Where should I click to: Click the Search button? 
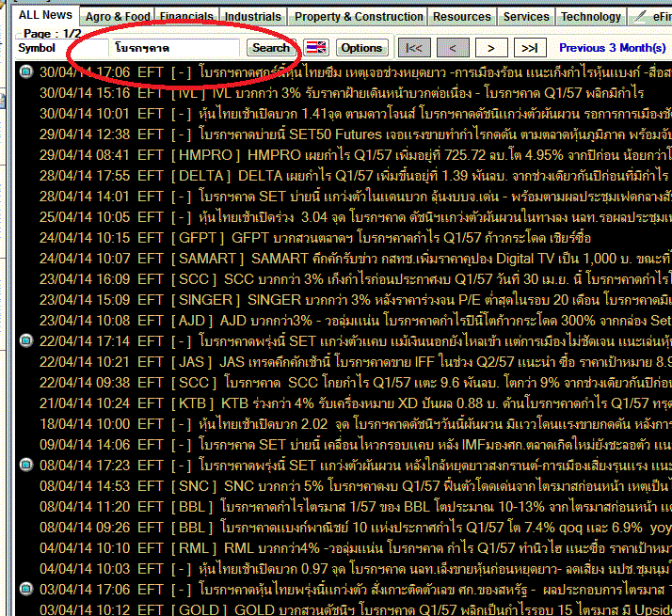[x=271, y=48]
